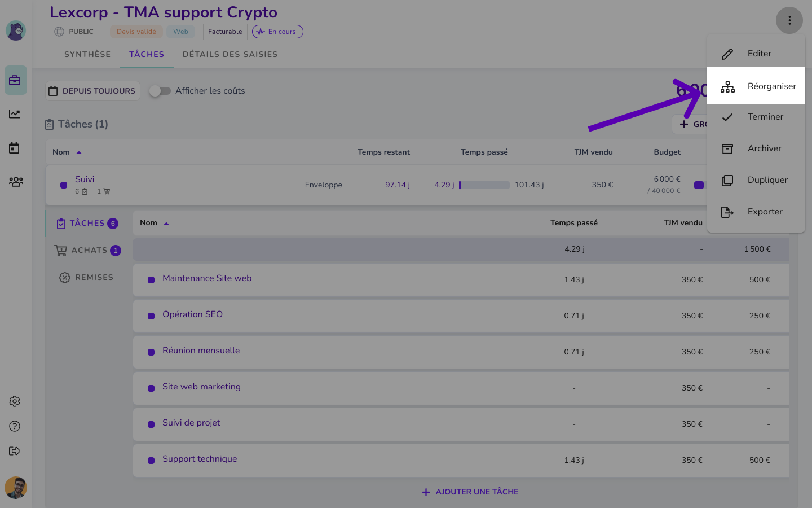This screenshot has height=508, width=812.
Task: Open the chart analytics sidebar icon
Action: [x=15, y=114]
